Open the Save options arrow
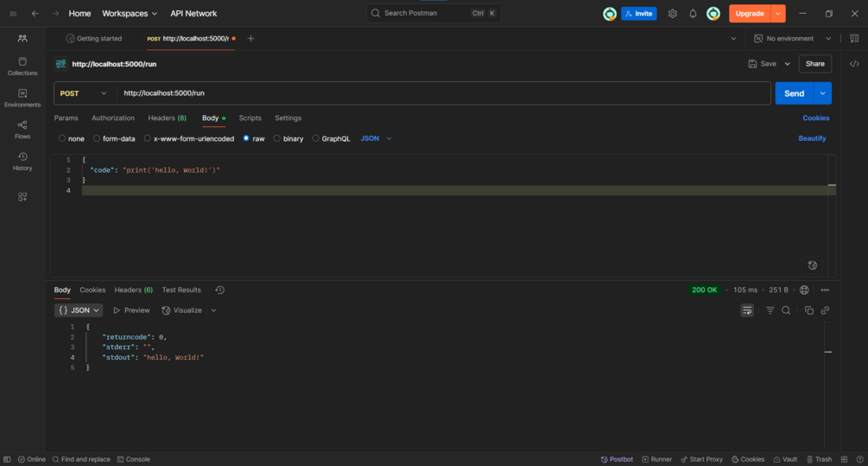Image resolution: width=868 pixels, height=466 pixels. [787, 64]
